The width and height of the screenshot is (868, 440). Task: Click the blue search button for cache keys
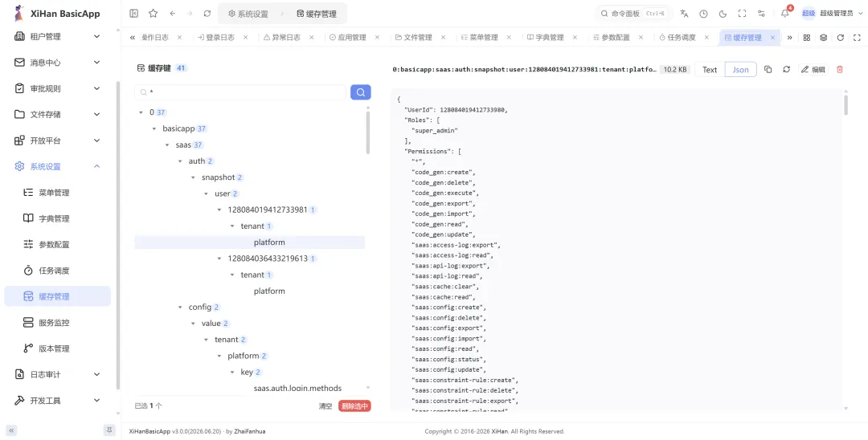point(360,92)
